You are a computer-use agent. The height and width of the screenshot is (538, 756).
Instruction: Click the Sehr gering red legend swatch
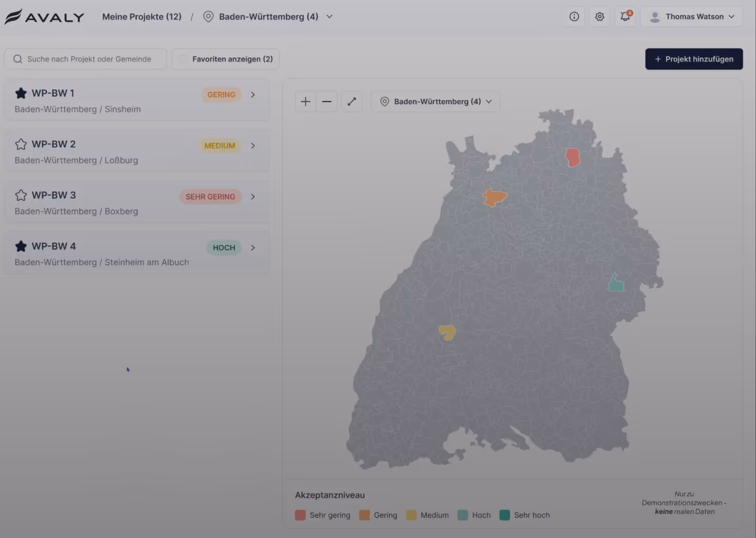point(300,515)
